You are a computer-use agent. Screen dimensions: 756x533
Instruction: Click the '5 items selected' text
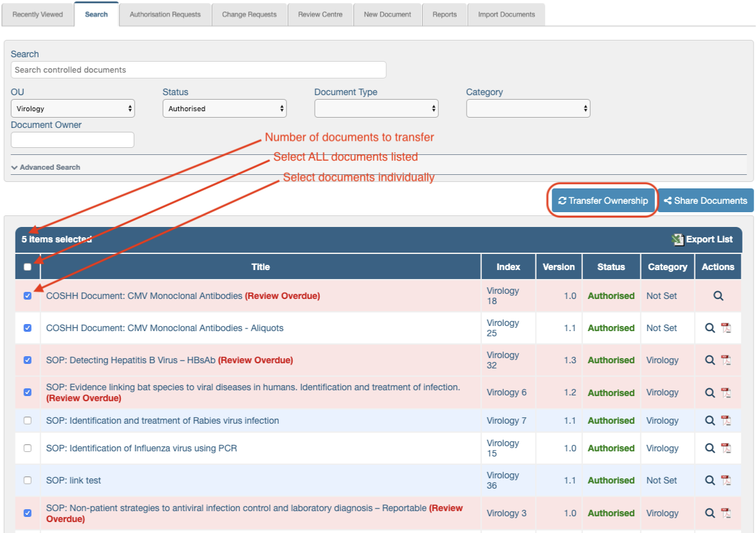tap(57, 240)
